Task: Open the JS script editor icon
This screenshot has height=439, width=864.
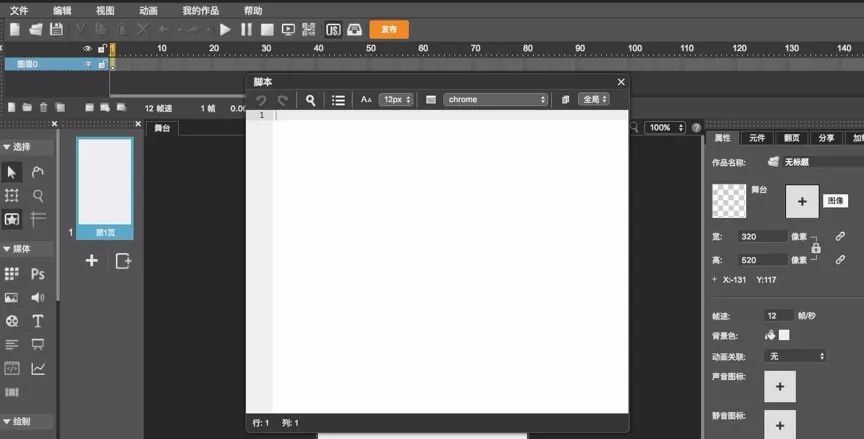Action: 333,30
